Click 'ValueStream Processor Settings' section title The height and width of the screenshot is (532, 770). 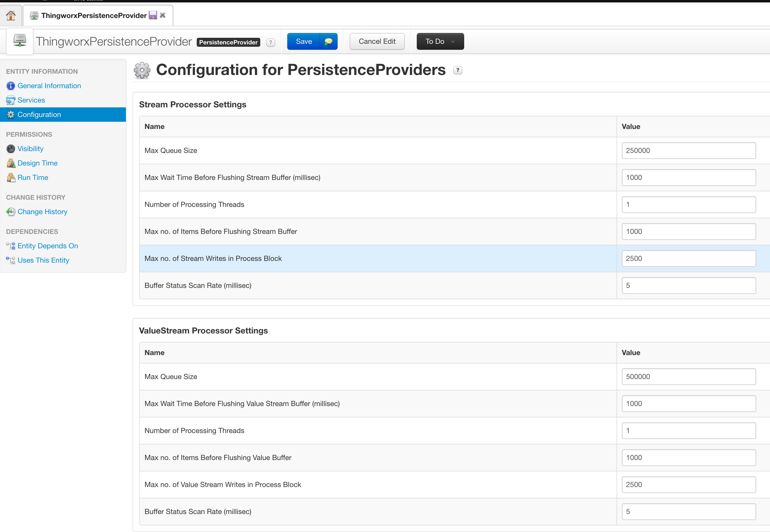pos(203,330)
